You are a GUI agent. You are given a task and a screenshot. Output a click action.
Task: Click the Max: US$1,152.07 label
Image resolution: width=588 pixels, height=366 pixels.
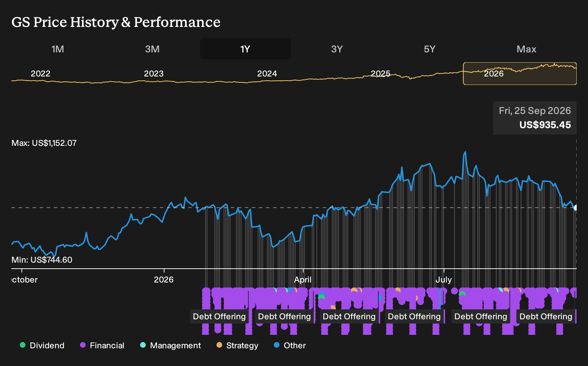(x=44, y=143)
